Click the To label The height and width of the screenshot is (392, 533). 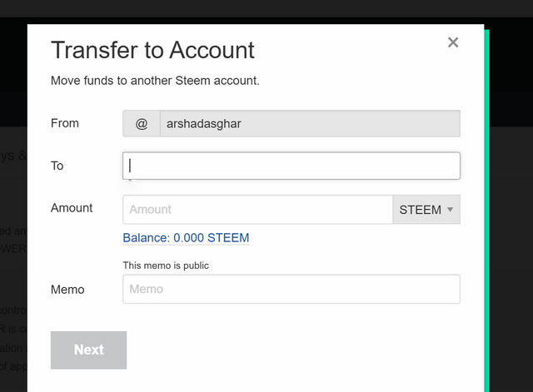pyautogui.click(x=57, y=166)
